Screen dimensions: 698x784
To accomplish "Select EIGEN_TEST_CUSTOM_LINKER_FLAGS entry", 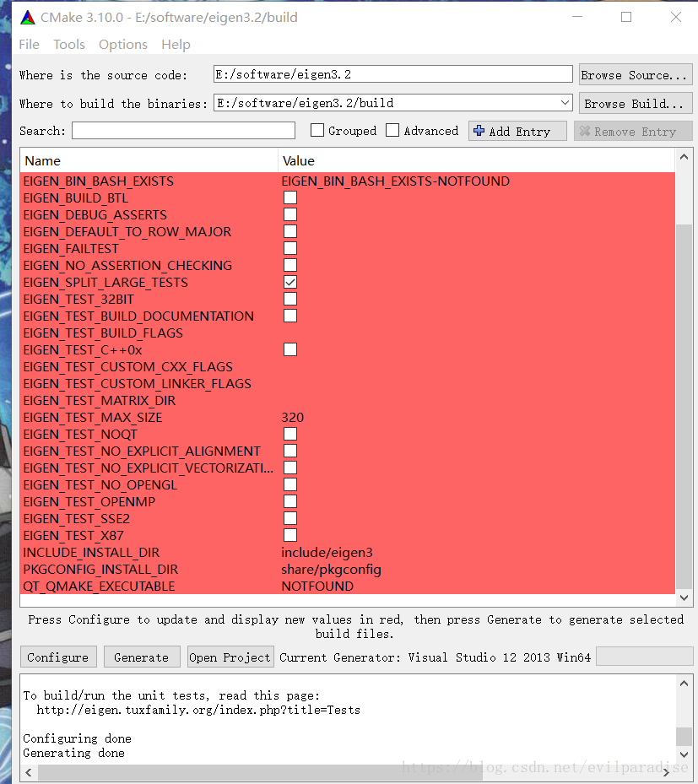I will point(137,383).
